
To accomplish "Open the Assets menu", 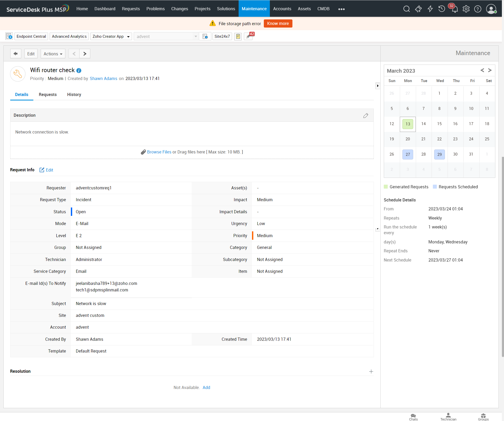I will pyautogui.click(x=304, y=9).
